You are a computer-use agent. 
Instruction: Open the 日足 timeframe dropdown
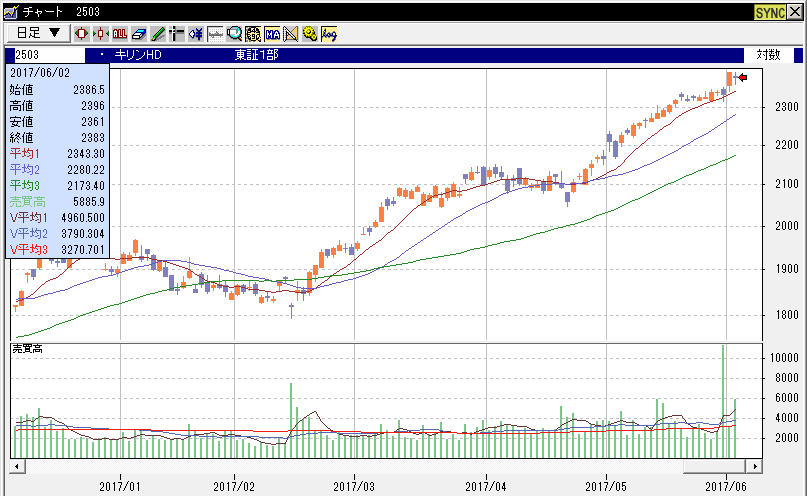[x=39, y=33]
